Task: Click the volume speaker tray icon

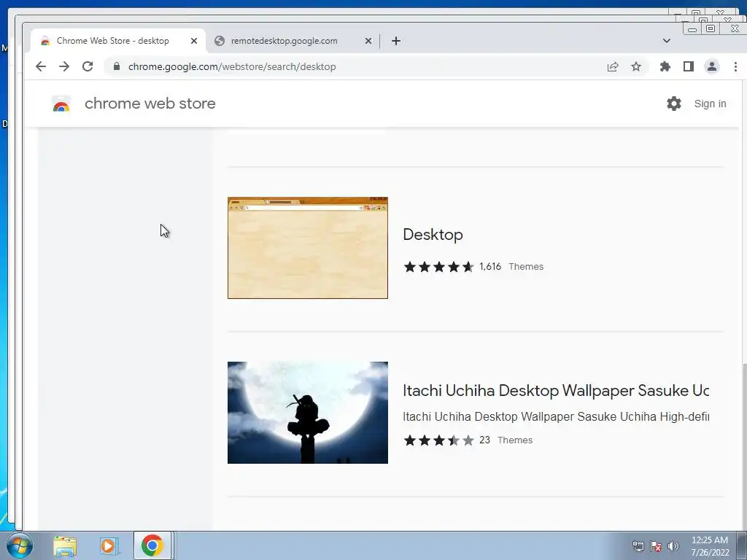Action: pos(673,547)
